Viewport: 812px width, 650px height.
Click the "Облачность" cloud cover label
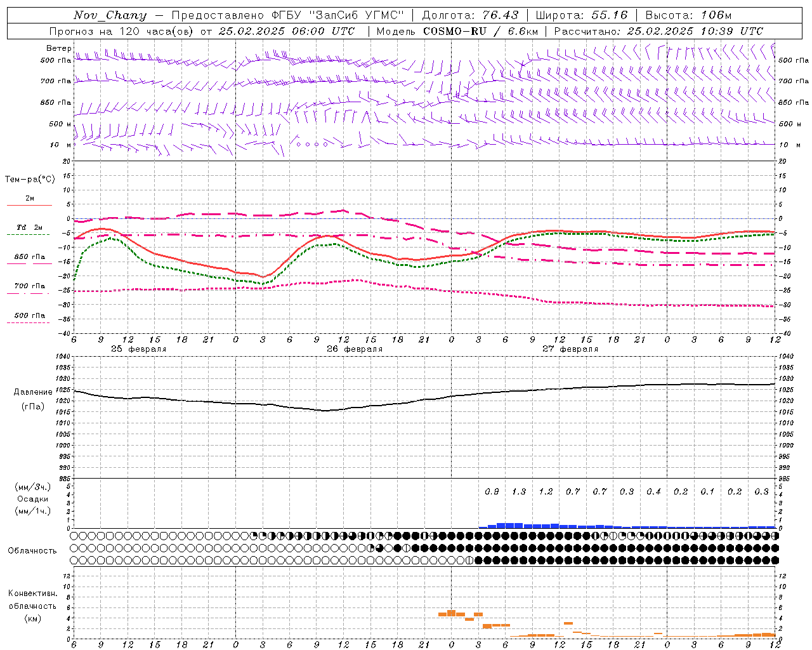coord(32,550)
